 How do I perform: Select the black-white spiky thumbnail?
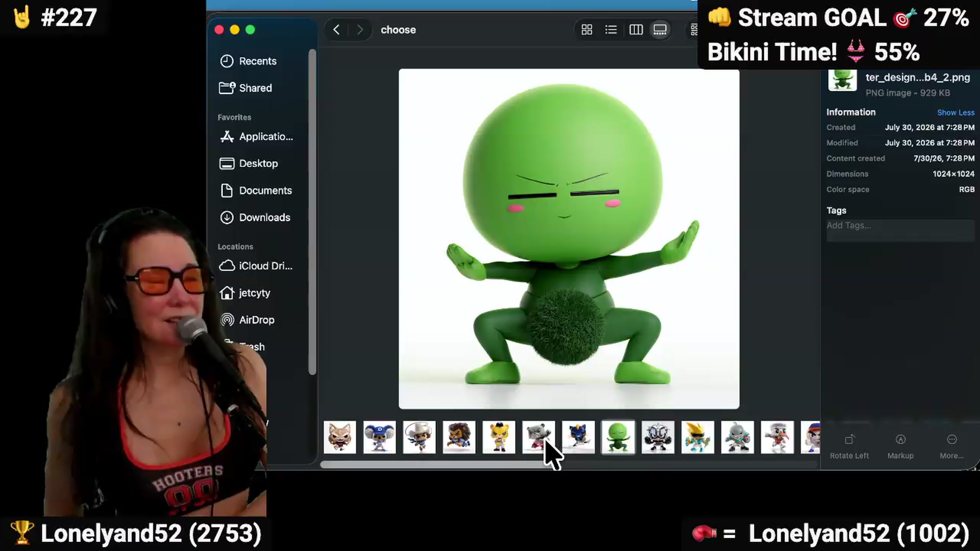tap(658, 437)
